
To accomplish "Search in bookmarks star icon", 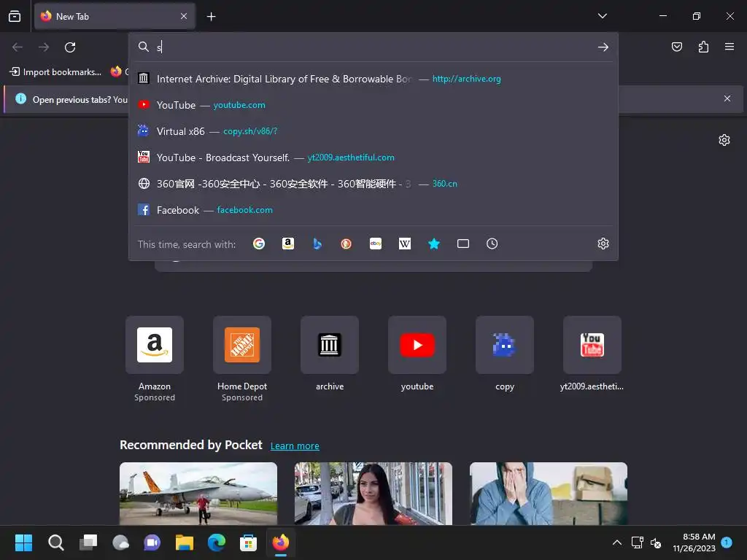I will [x=434, y=244].
